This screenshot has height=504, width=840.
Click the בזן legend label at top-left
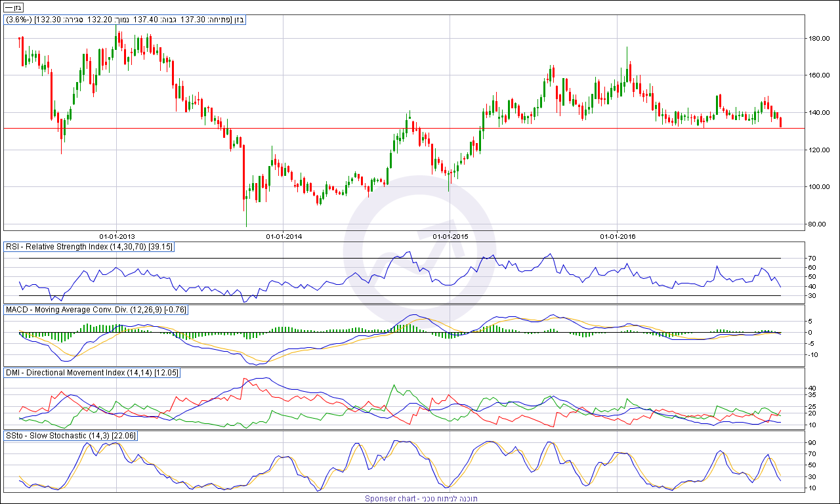tap(14, 7)
